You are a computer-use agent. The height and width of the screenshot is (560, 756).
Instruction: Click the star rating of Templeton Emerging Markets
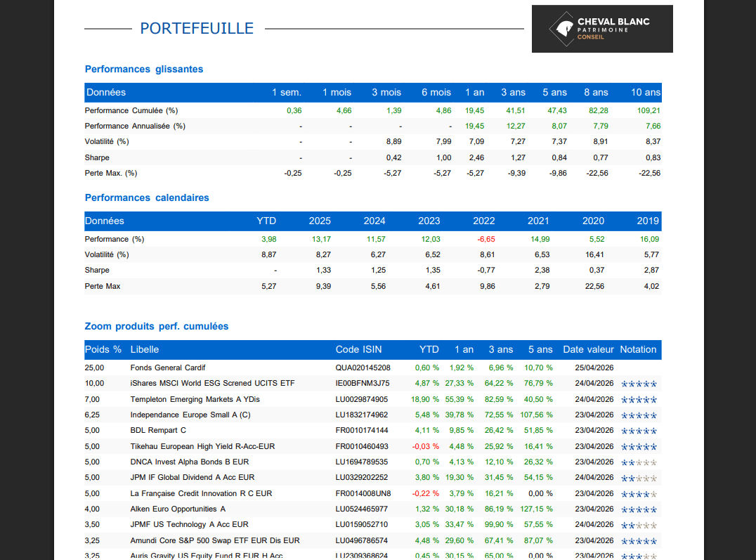(x=639, y=400)
